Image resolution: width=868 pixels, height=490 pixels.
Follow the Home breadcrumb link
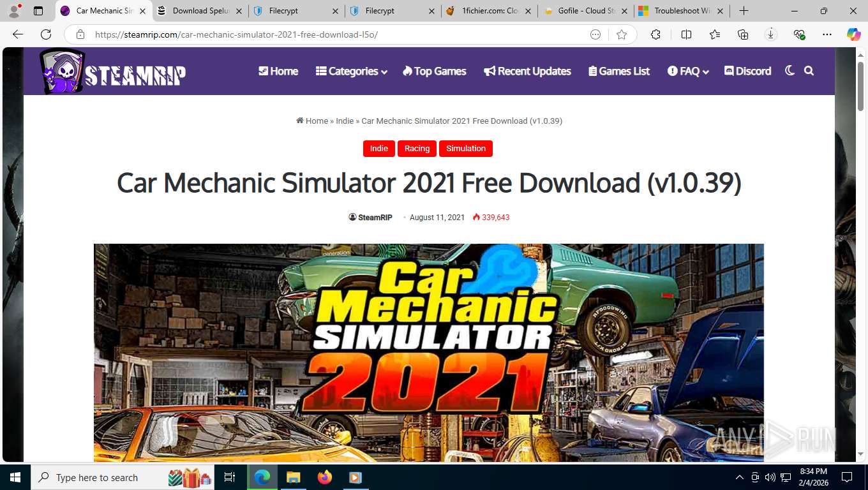(312, 121)
